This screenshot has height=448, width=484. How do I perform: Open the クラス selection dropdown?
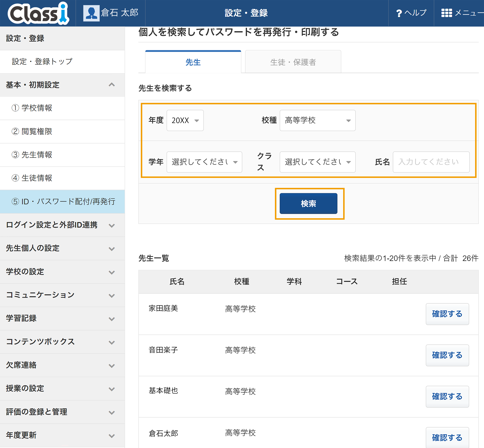coord(317,162)
